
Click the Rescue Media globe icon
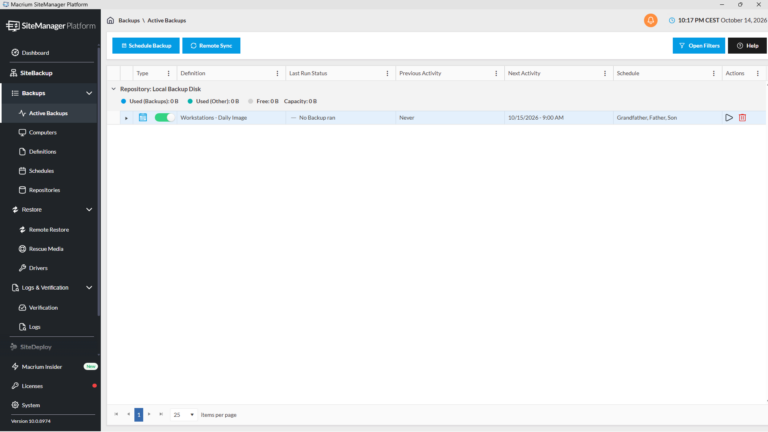[x=22, y=249]
